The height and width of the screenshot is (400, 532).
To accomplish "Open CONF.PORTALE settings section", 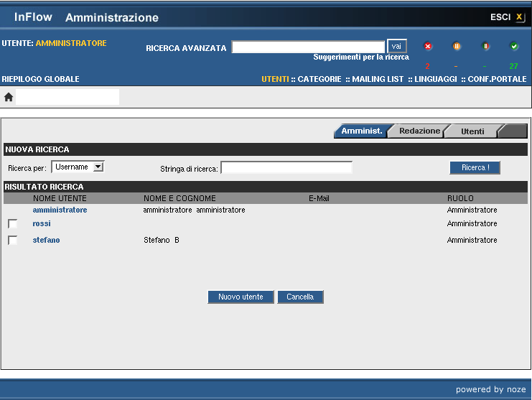I will (x=497, y=79).
